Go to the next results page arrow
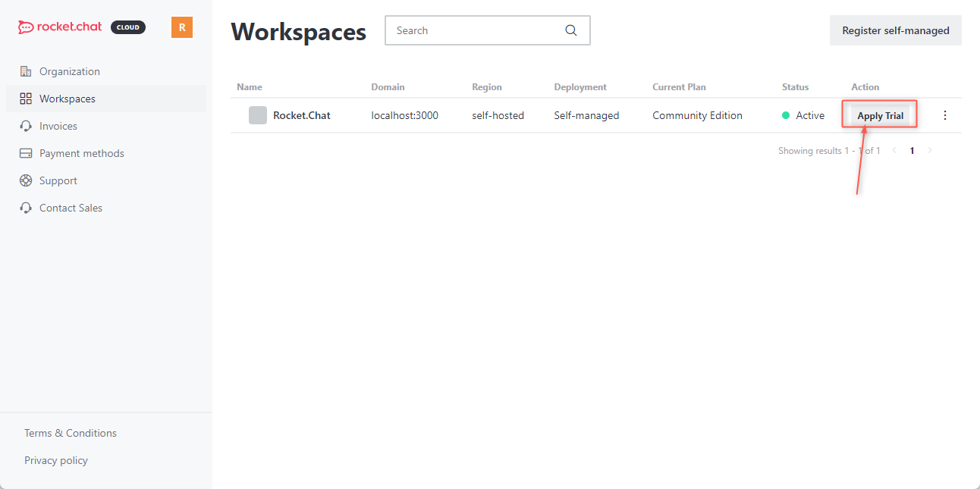Viewport: 980px width, 489px height. [930, 151]
